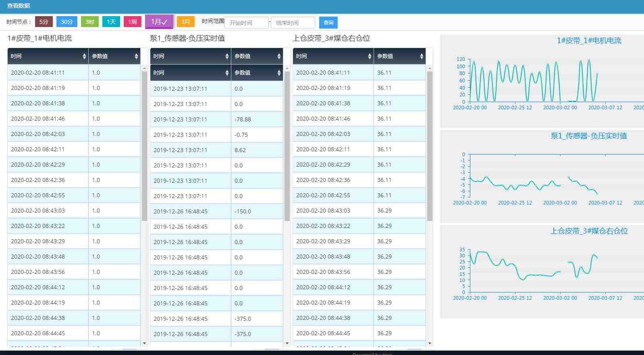
Task: Toggle the selected 1月 time node
Action: pyautogui.click(x=159, y=22)
